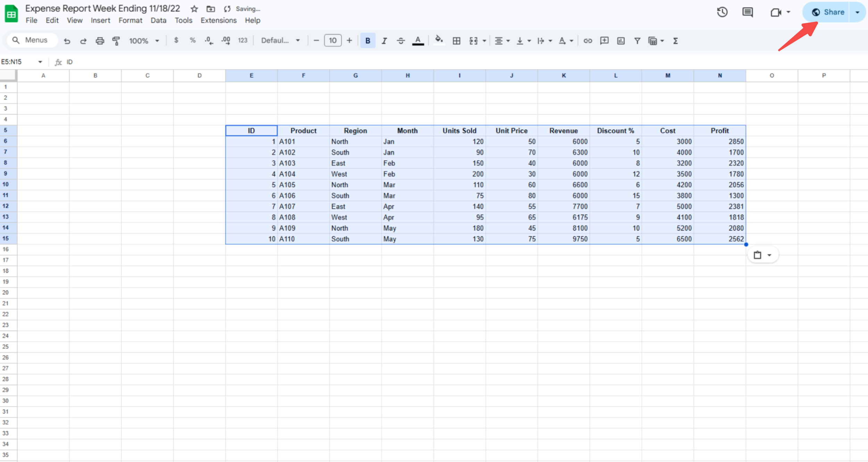
Task: Format selection as percent
Action: [x=193, y=40]
